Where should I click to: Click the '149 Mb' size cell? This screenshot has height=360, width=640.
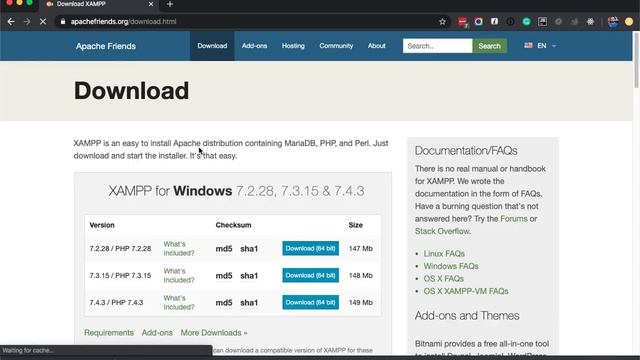coord(361,302)
